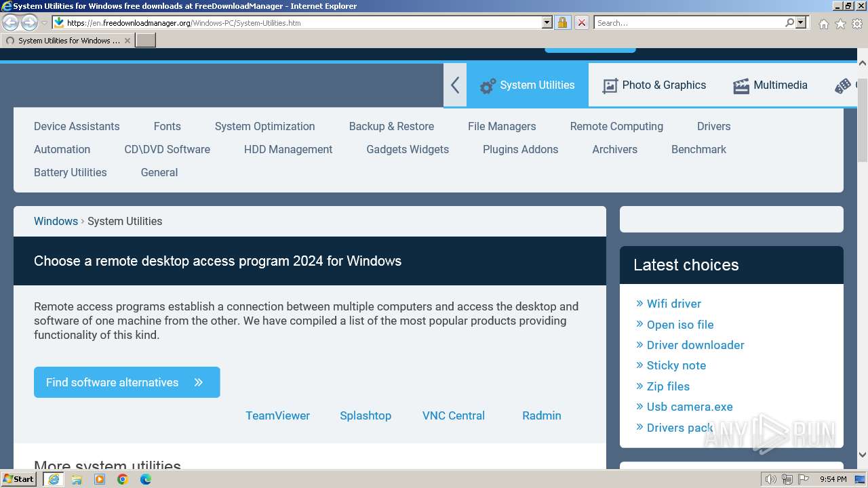Open CD\DVD Software subcategory
This screenshot has width=868, height=488.
tap(167, 149)
